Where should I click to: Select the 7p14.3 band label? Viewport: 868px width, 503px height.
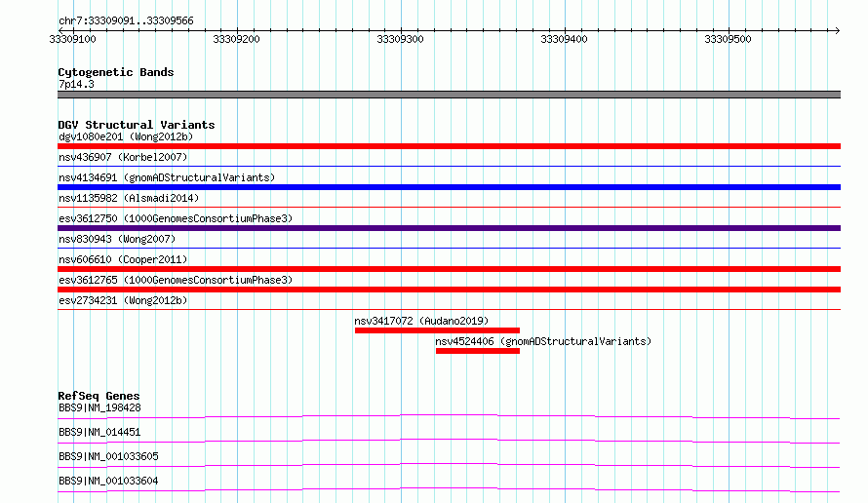(76, 84)
